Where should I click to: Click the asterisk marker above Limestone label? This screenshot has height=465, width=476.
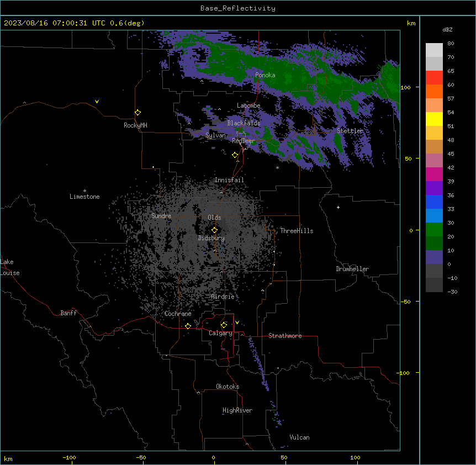click(x=84, y=191)
